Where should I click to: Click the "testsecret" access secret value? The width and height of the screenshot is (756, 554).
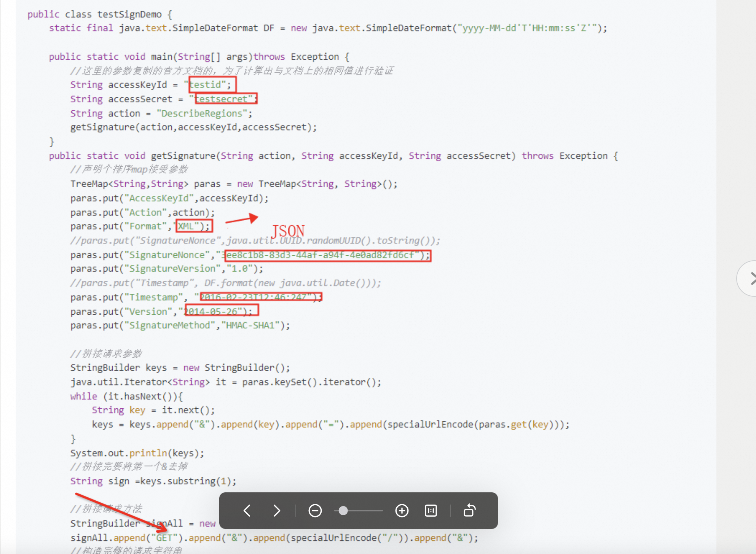tap(221, 99)
